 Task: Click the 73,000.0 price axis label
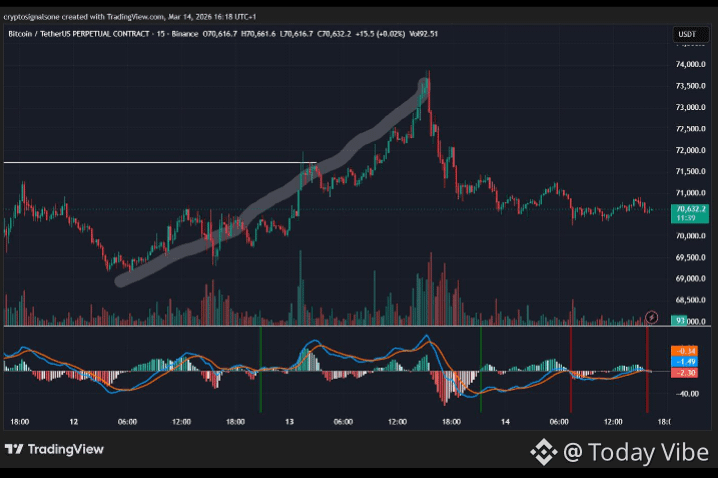coord(691,107)
